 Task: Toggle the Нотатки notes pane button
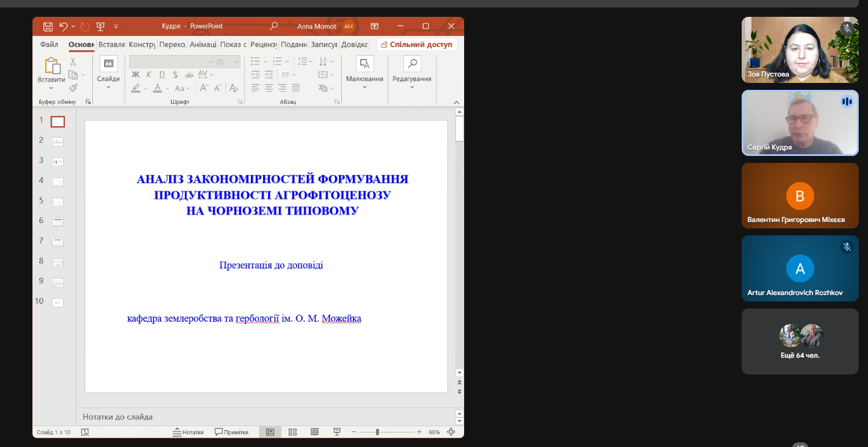point(189,432)
